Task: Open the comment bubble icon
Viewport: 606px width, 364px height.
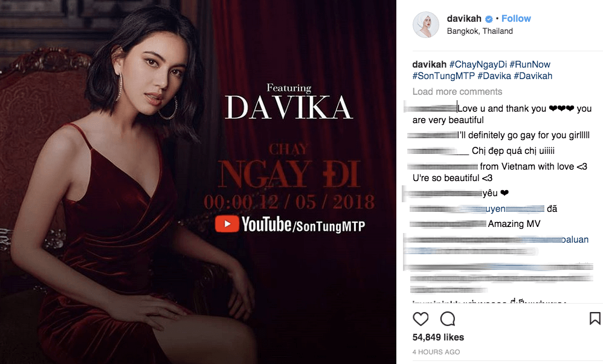Action: 448,319
